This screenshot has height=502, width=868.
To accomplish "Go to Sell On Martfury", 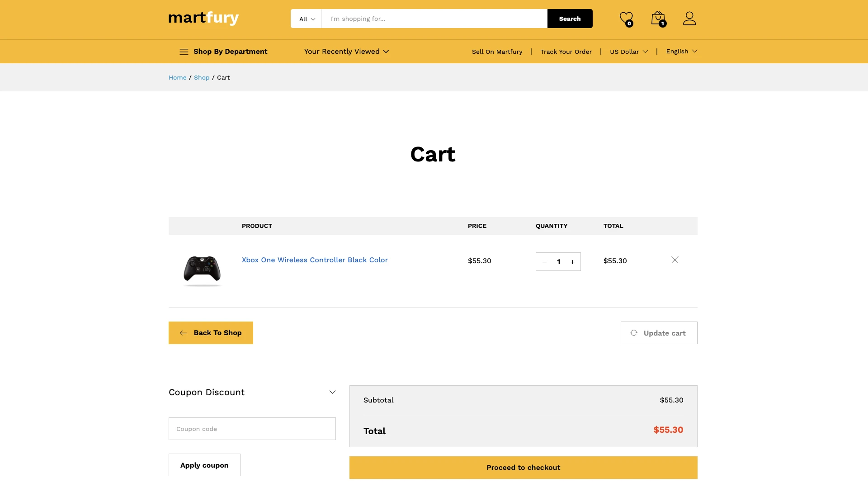I will (497, 52).
